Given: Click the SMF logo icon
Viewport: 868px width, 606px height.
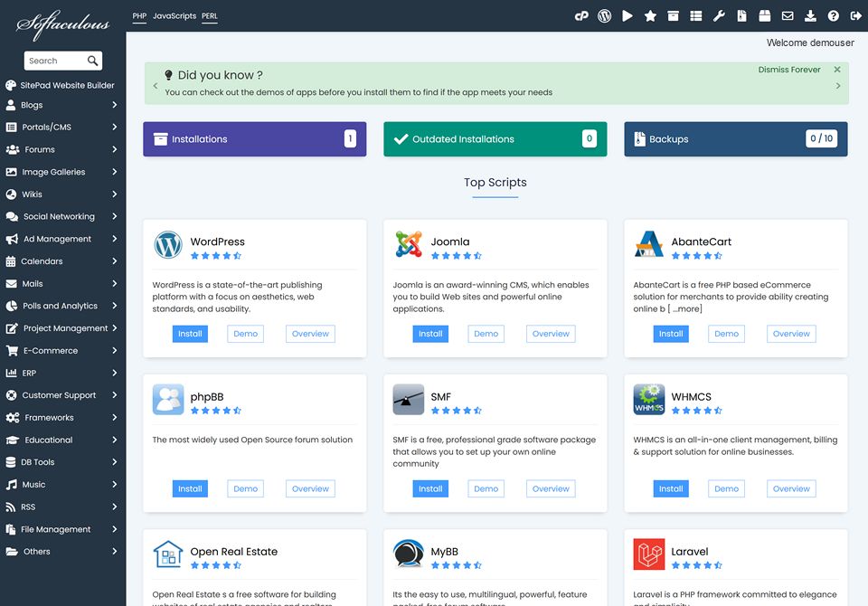Looking at the screenshot, I should (x=409, y=400).
